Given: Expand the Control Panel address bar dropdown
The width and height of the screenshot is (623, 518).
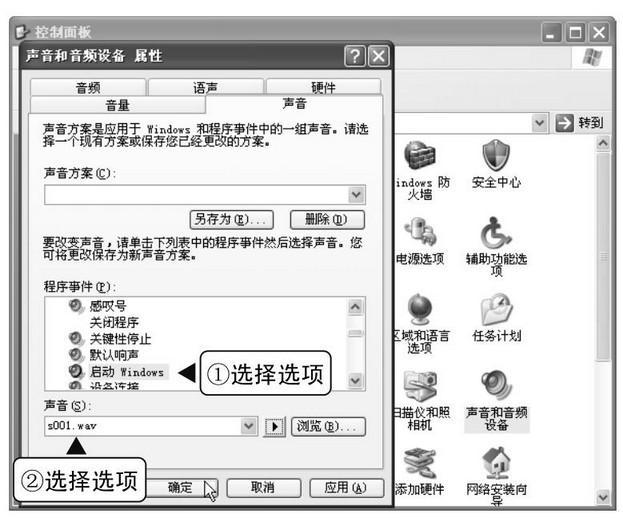Looking at the screenshot, I should tap(539, 123).
